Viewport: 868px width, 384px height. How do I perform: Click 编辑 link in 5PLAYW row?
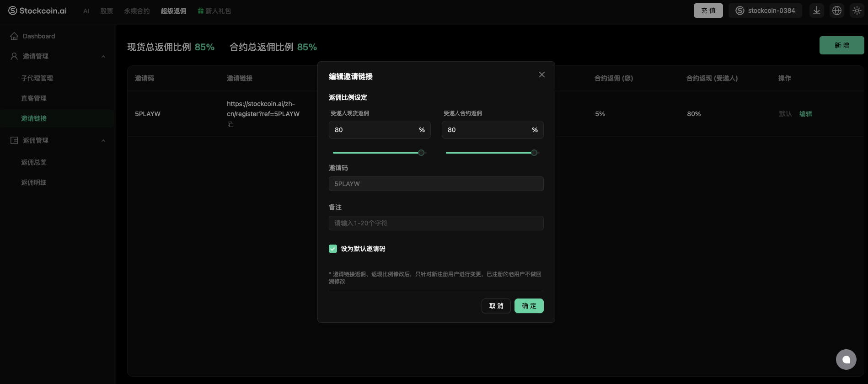click(x=806, y=114)
